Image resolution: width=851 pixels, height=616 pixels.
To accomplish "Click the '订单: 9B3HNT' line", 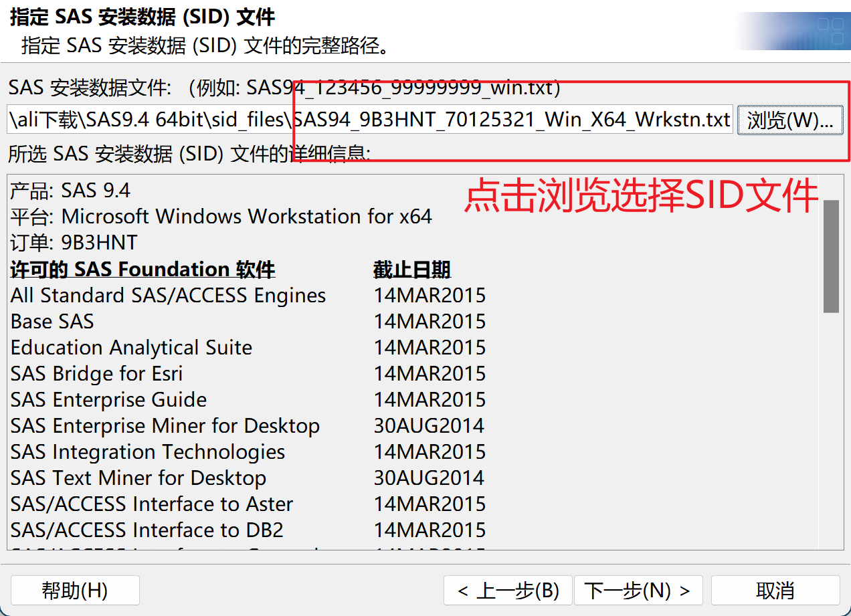I will click(74, 243).
